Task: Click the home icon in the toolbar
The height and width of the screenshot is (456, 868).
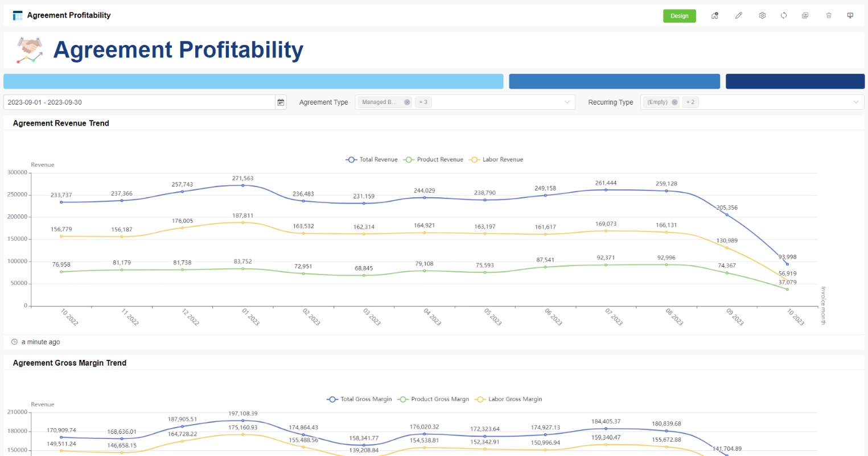Action: [x=714, y=15]
